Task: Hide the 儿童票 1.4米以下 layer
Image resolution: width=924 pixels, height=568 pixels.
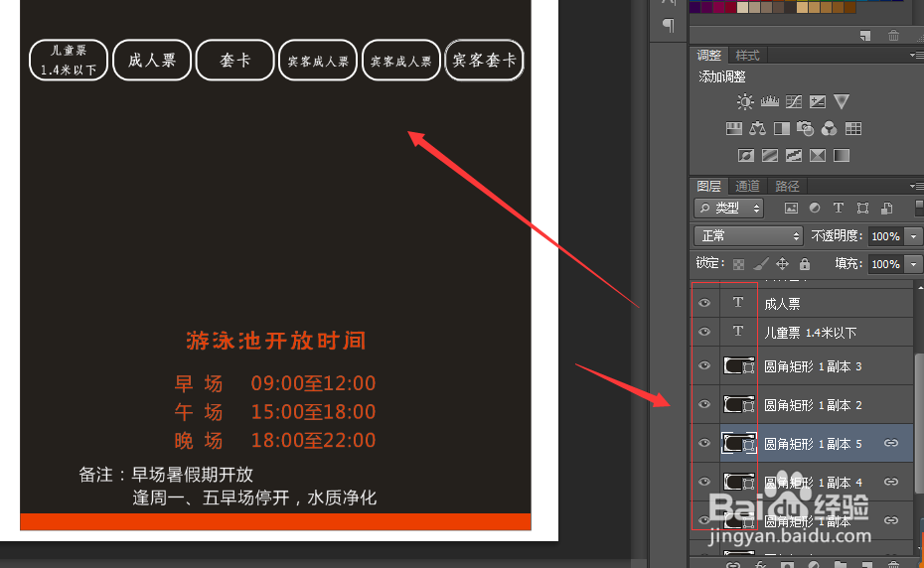Action: 704,332
